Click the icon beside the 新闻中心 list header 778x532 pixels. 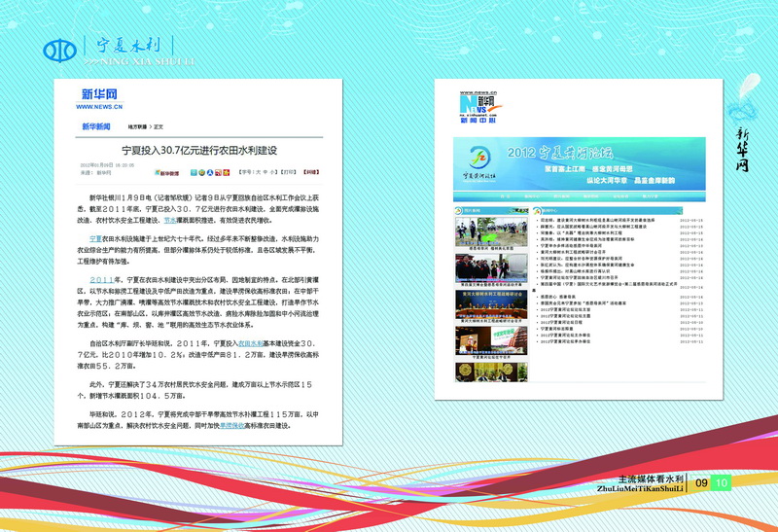point(537,211)
